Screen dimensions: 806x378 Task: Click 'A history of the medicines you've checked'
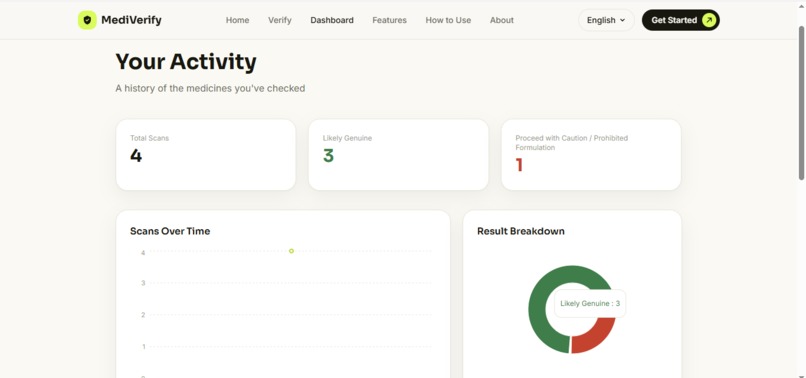tap(210, 88)
